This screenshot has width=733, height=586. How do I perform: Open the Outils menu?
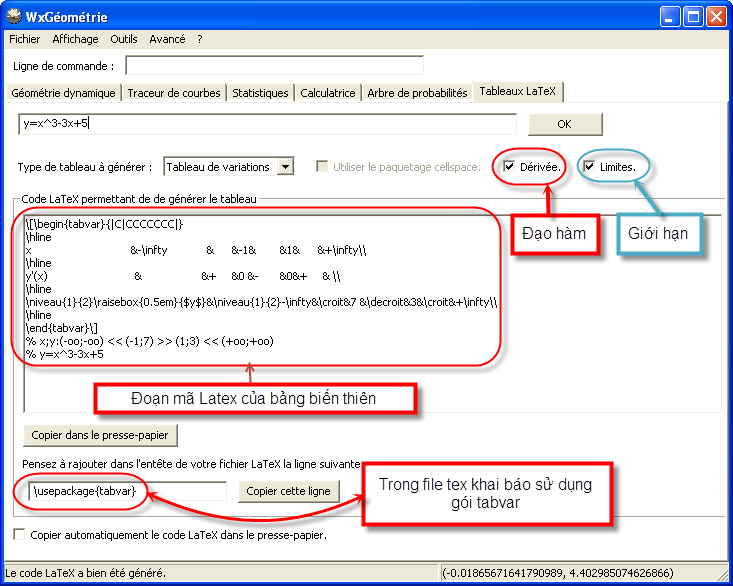[124, 39]
